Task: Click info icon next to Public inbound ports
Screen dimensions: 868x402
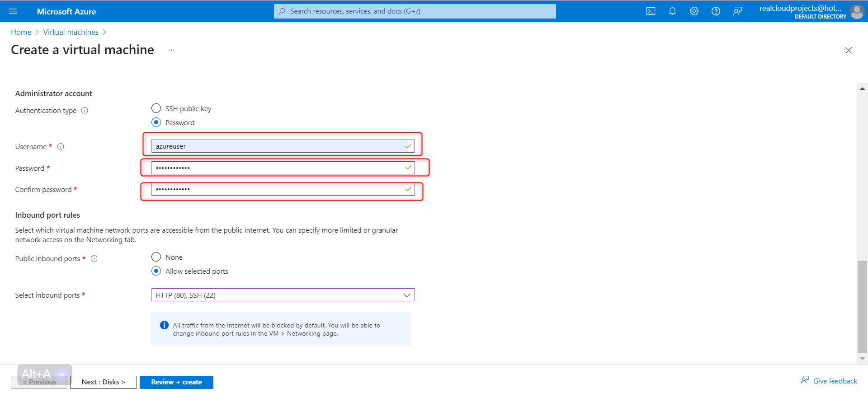Action: [x=94, y=259]
